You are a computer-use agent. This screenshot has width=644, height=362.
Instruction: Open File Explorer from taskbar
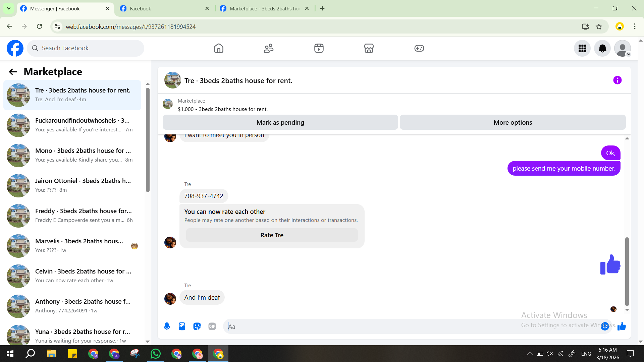coord(51,354)
